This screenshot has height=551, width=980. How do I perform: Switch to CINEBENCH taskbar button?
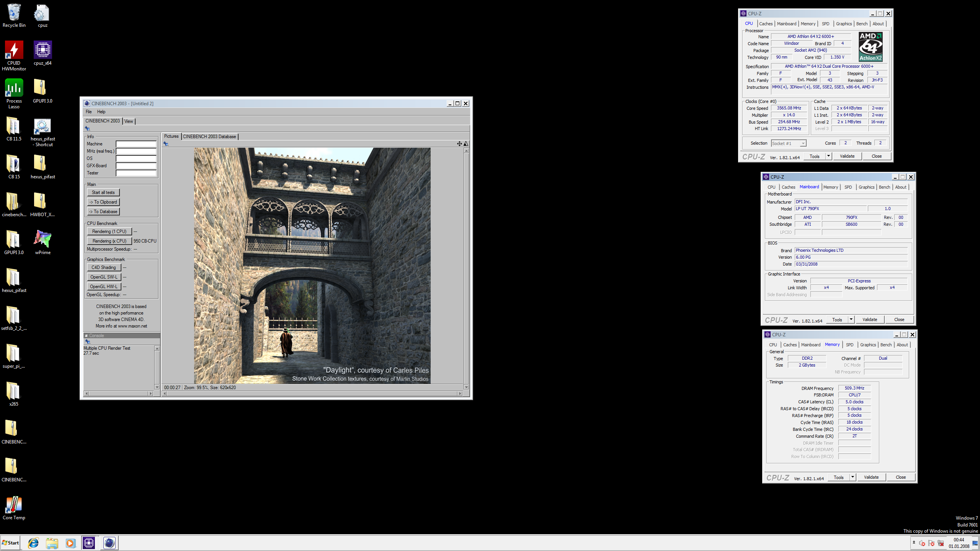(109, 543)
